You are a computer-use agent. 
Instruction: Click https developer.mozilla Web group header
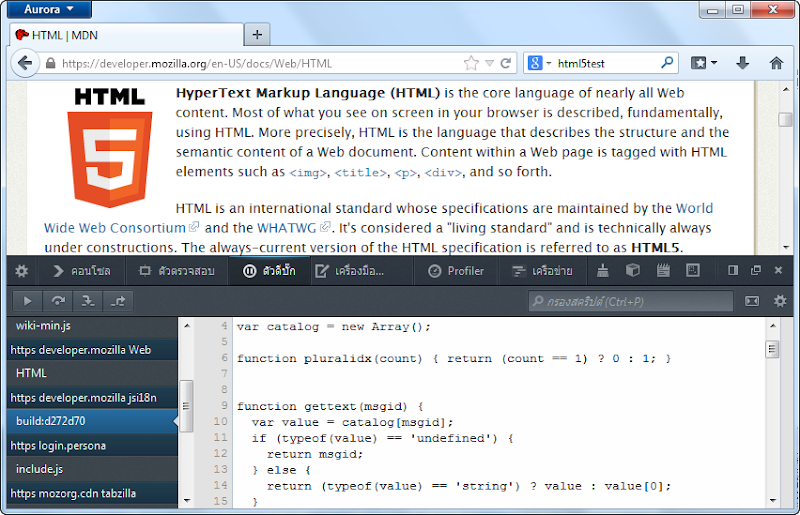click(x=92, y=350)
